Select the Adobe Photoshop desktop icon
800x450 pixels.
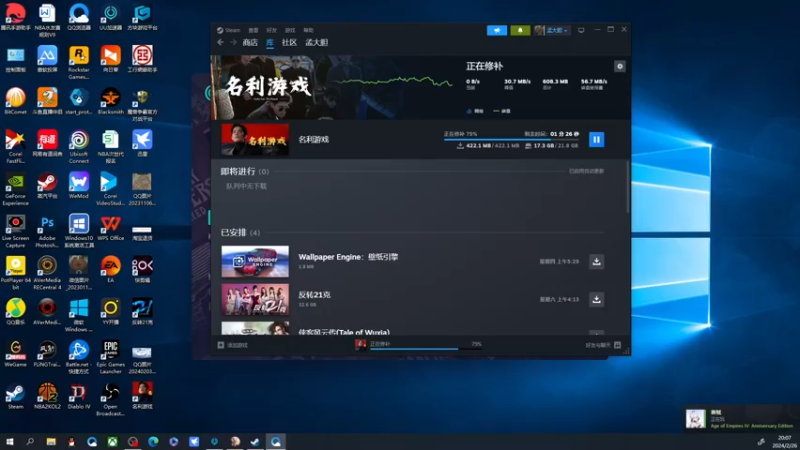point(47,231)
